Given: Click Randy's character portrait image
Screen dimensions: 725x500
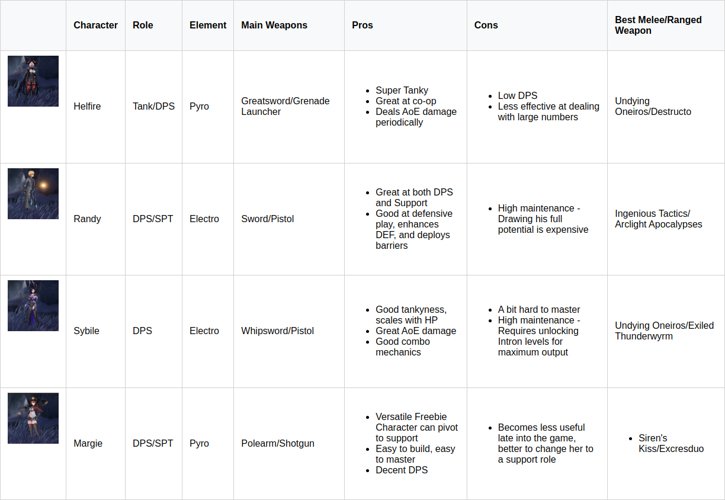Looking at the screenshot, I should pos(33,194).
